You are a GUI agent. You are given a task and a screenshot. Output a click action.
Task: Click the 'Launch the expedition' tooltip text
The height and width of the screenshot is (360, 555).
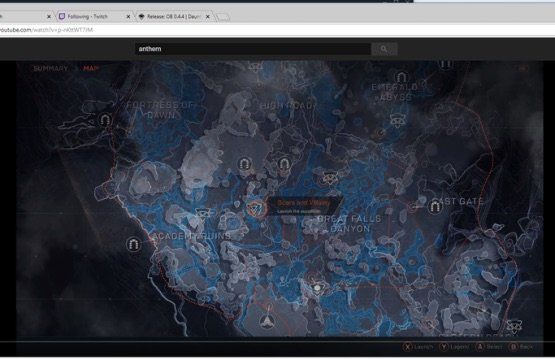coord(298,211)
